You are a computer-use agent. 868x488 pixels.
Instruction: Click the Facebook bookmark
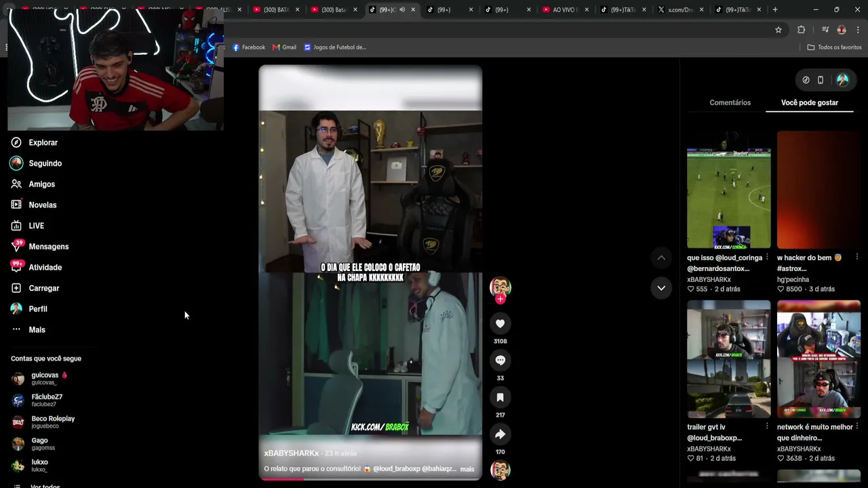pos(249,47)
